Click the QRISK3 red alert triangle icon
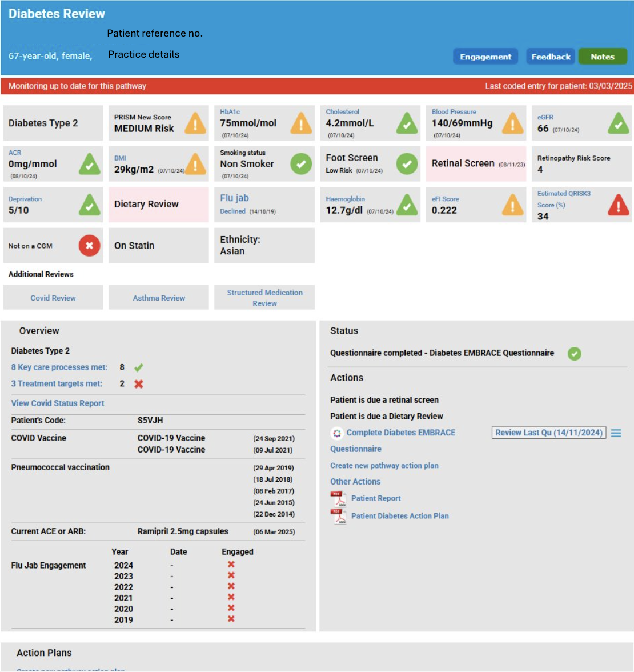The image size is (634, 672). pyautogui.click(x=619, y=205)
